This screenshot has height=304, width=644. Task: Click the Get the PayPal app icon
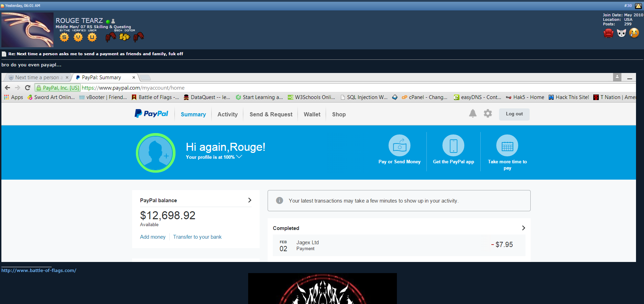click(453, 145)
